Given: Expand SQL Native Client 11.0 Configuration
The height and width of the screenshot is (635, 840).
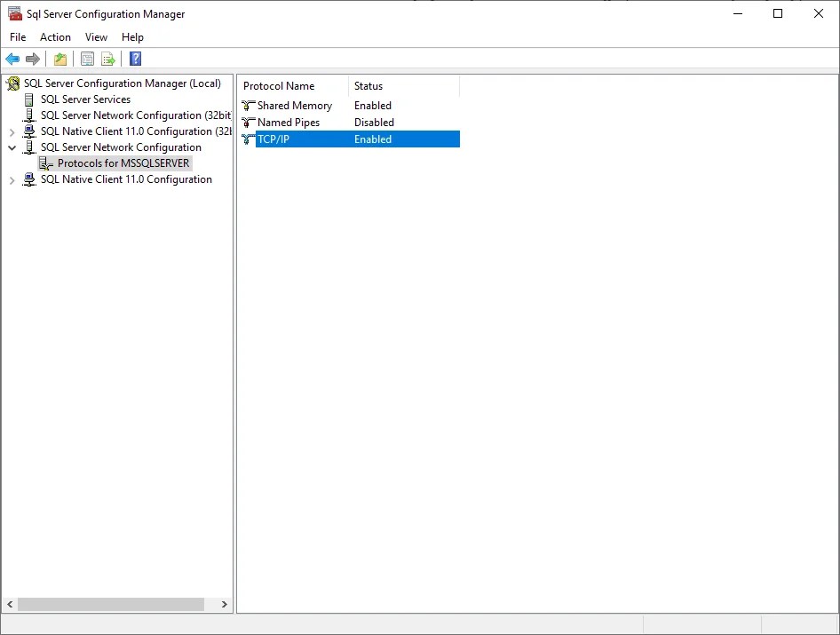Looking at the screenshot, I should [x=12, y=179].
